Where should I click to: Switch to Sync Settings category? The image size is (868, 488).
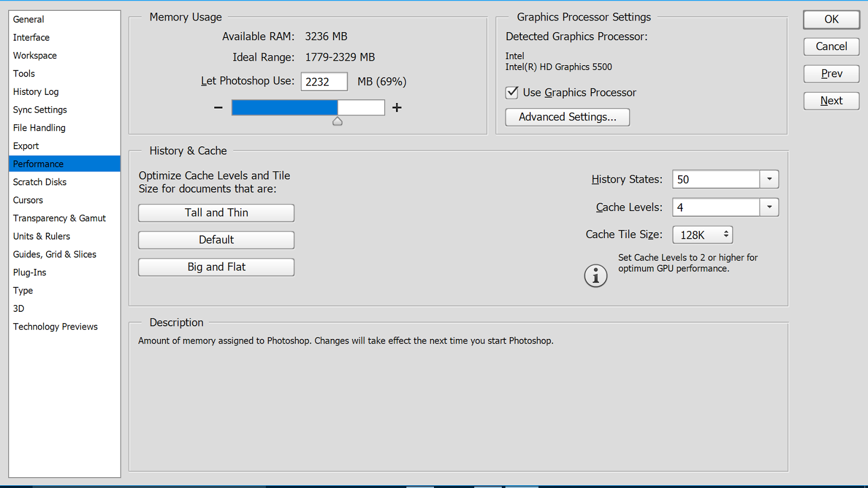65,110
